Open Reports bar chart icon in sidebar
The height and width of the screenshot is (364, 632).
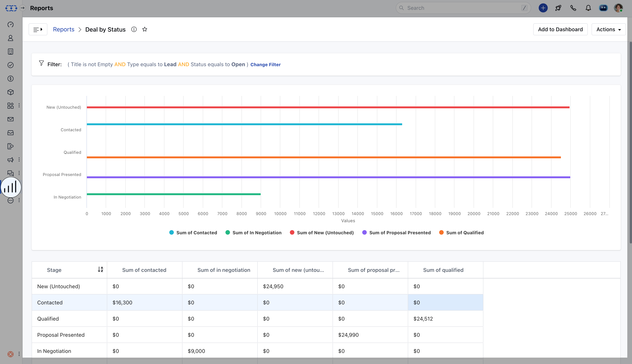[11, 187]
